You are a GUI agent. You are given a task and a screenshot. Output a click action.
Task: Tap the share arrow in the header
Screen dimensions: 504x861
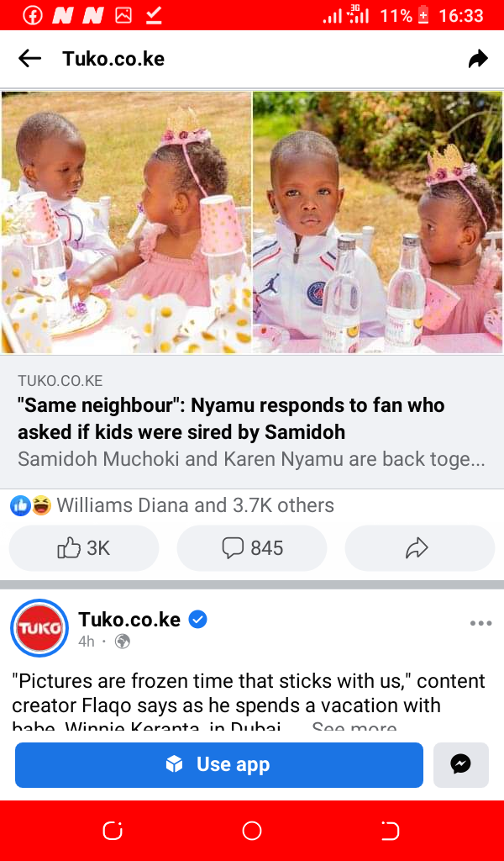pyautogui.click(x=478, y=58)
